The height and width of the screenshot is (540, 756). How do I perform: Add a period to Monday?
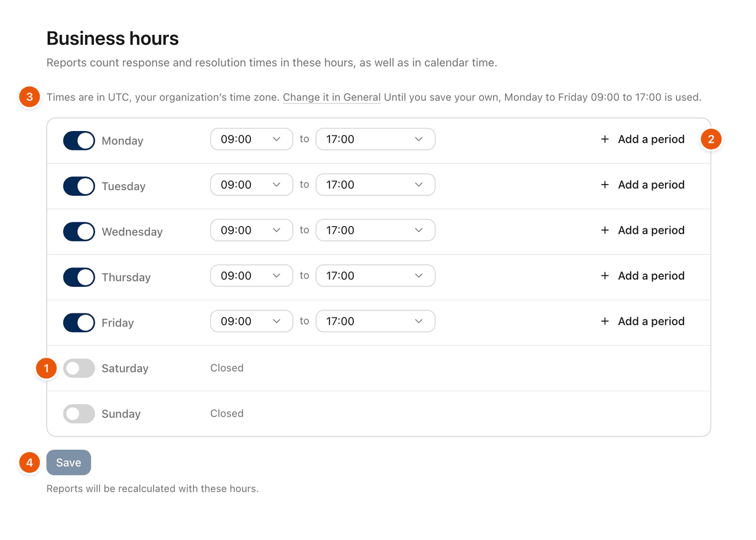coord(643,139)
